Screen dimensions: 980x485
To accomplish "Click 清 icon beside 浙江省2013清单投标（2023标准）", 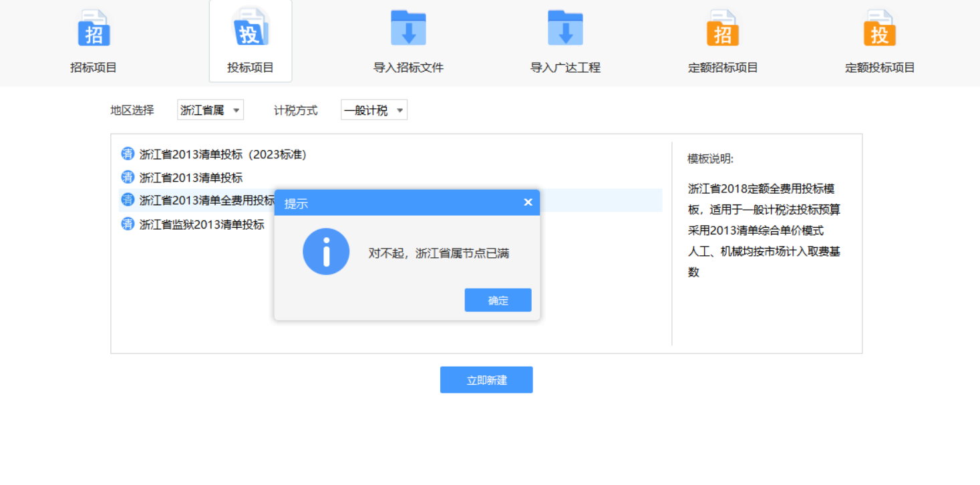I will click(128, 154).
